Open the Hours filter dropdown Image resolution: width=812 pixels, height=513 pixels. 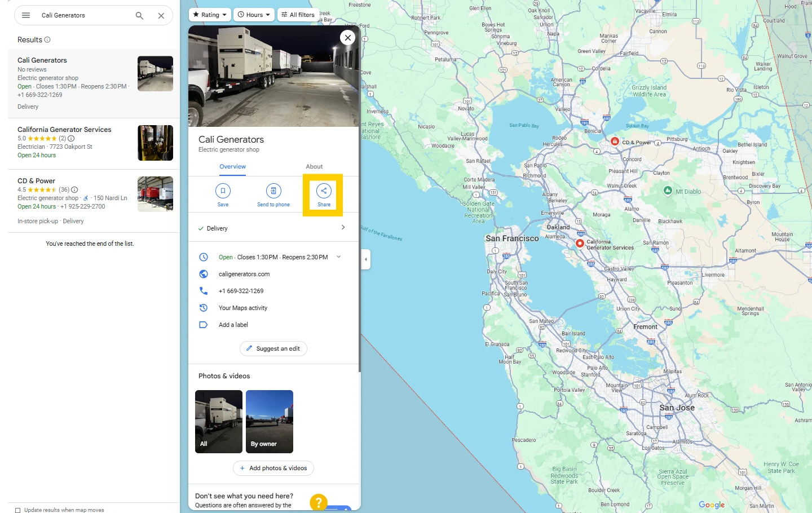click(x=254, y=15)
